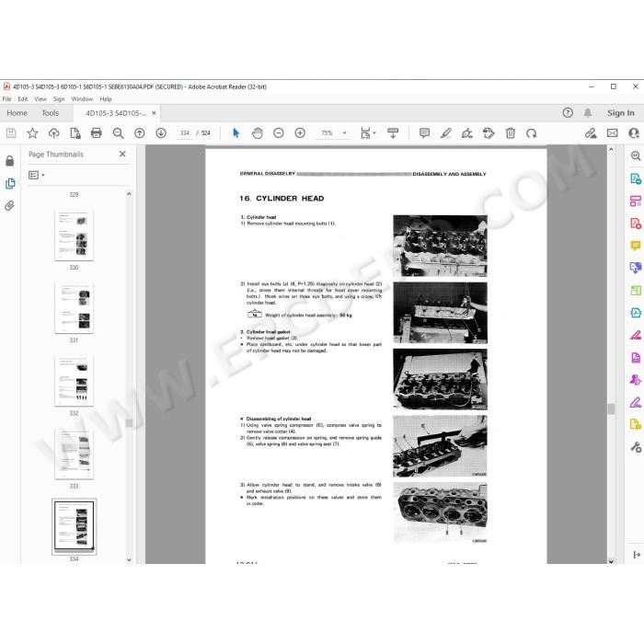Show the security lock panel

click(x=10, y=161)
